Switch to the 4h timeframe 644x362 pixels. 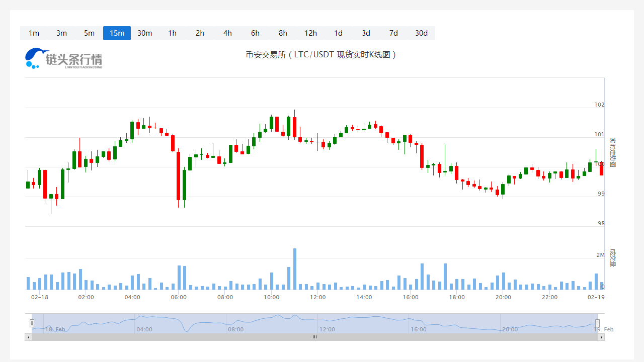pyautogui.click(x=227, y=33)
